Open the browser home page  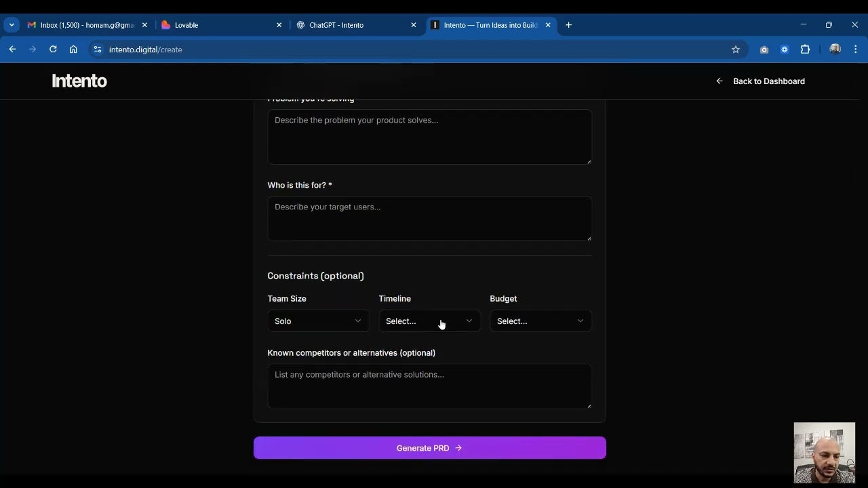click(x=73, y=49)
